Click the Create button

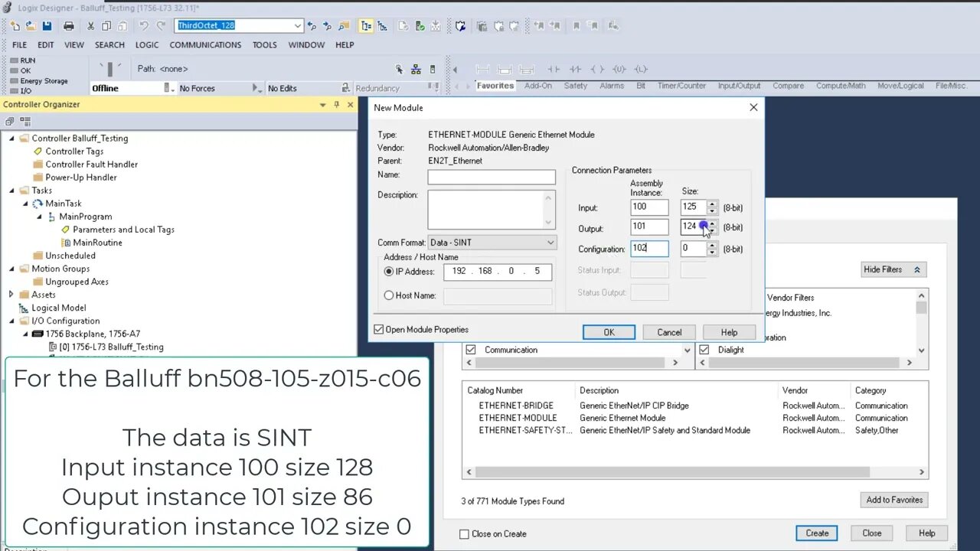[x=817, y=533]
